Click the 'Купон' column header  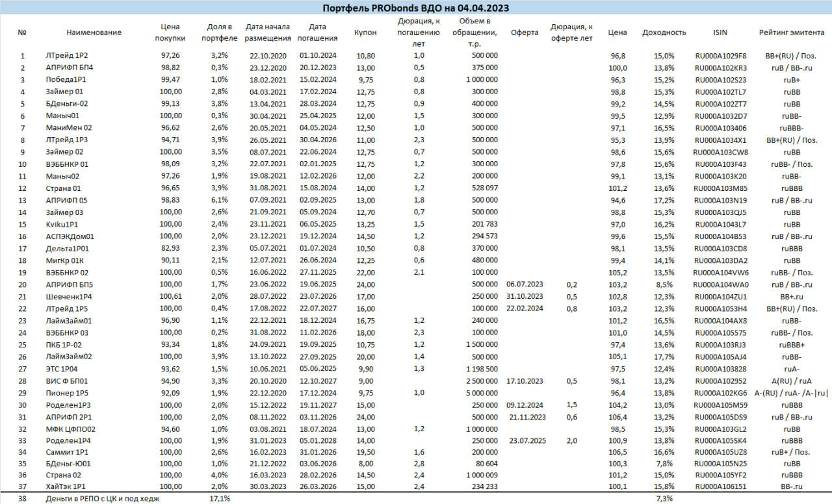[x=365, y=32]
